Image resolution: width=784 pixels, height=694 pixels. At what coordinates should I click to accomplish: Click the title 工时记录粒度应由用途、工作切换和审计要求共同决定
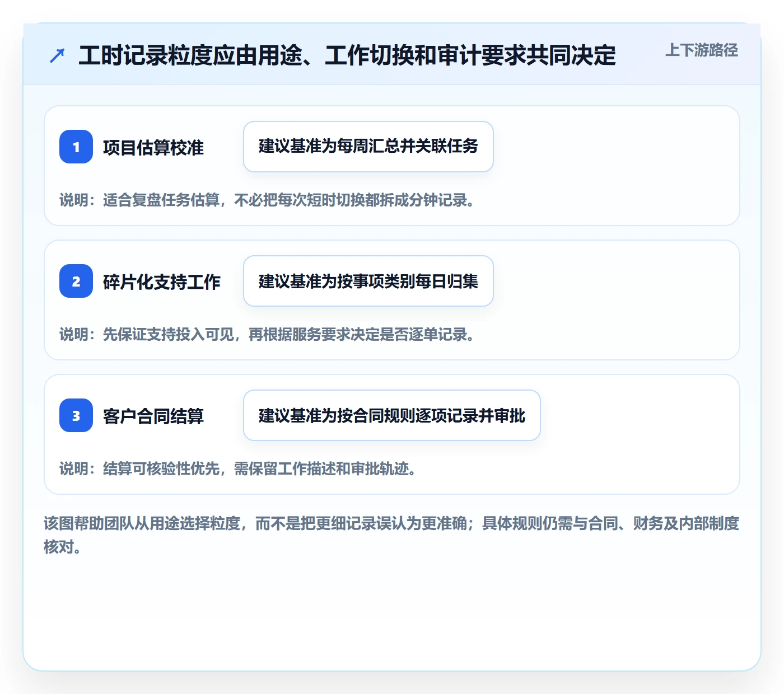(347, 55)
